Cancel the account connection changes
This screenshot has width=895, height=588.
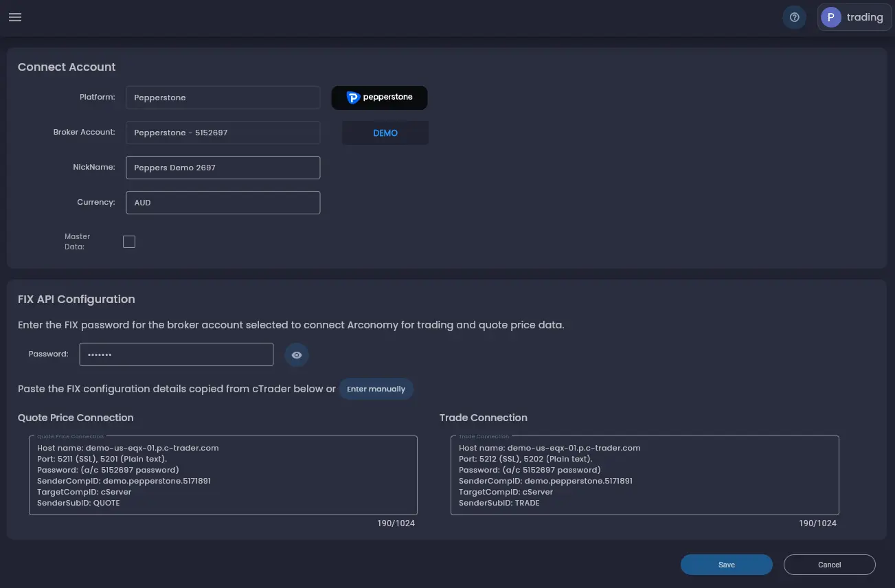click(829, 564)
